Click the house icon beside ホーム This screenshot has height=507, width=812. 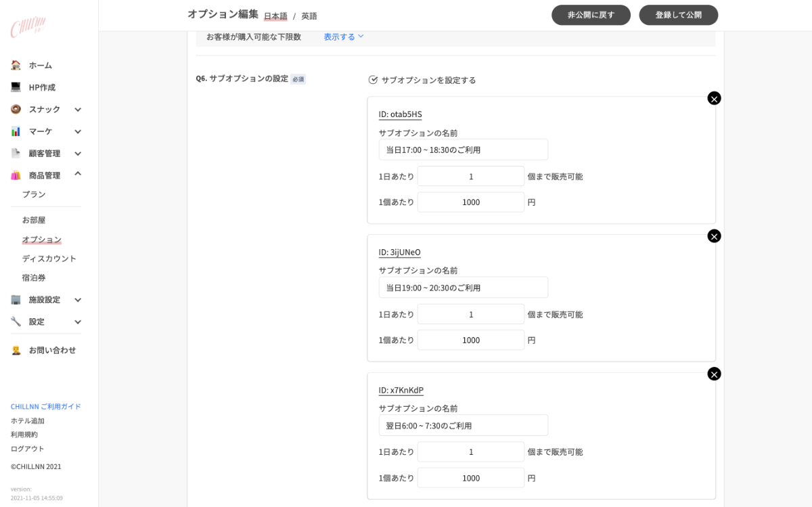pyautogui.click(x=16, y=65)
